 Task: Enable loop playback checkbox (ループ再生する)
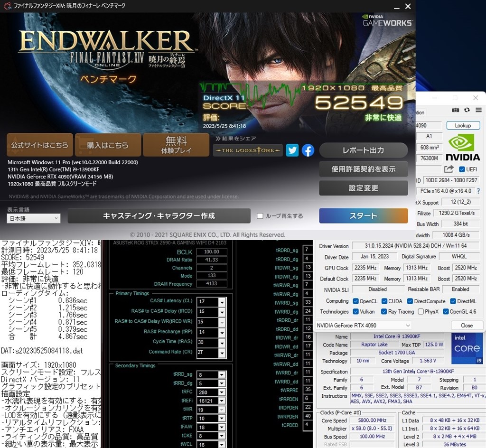(x=260, y=216)
